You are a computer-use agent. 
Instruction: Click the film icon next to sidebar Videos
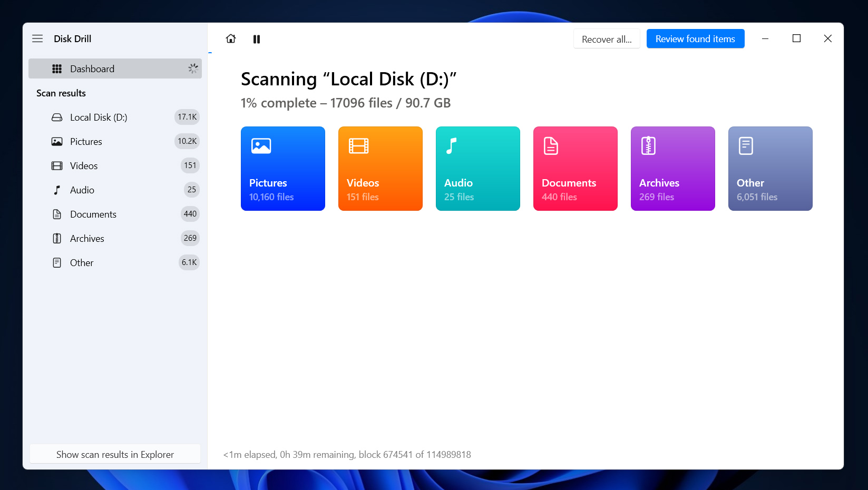point(57,165)
